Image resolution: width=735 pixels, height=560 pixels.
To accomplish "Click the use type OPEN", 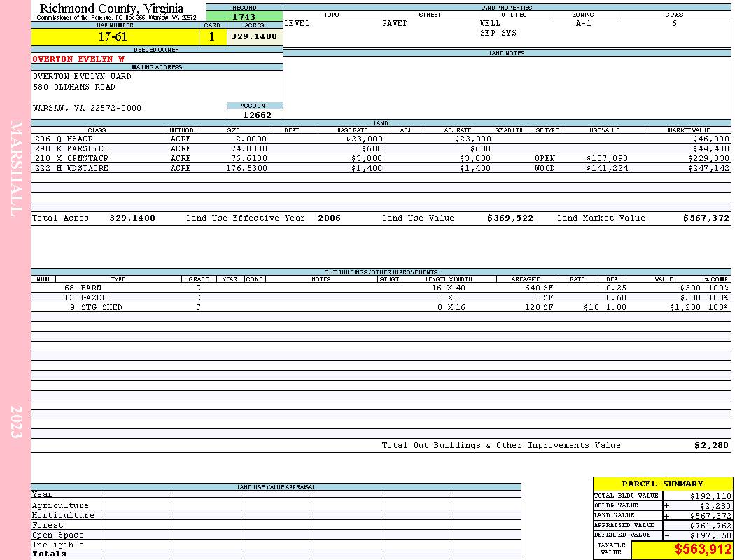I will point(545,158).
